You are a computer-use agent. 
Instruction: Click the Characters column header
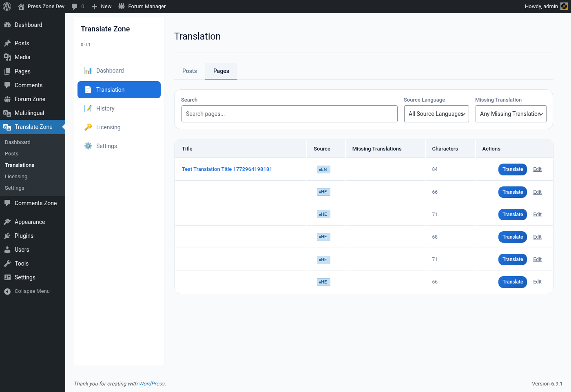450,149
